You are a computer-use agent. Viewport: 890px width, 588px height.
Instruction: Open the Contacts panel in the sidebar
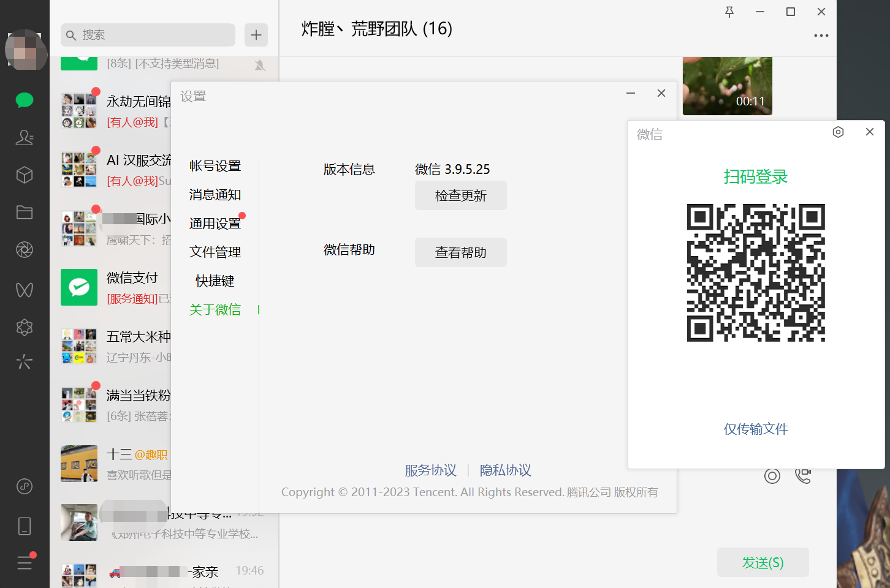click(25, 138)
